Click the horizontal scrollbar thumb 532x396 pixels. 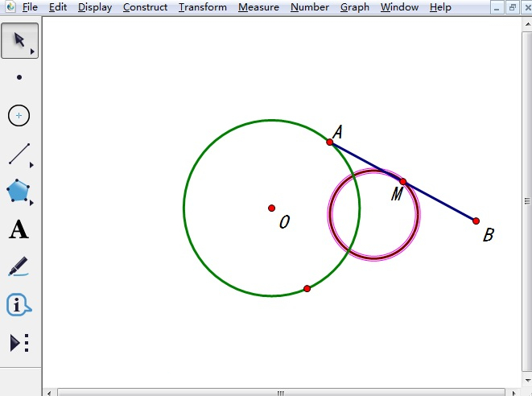coord(281,393)
